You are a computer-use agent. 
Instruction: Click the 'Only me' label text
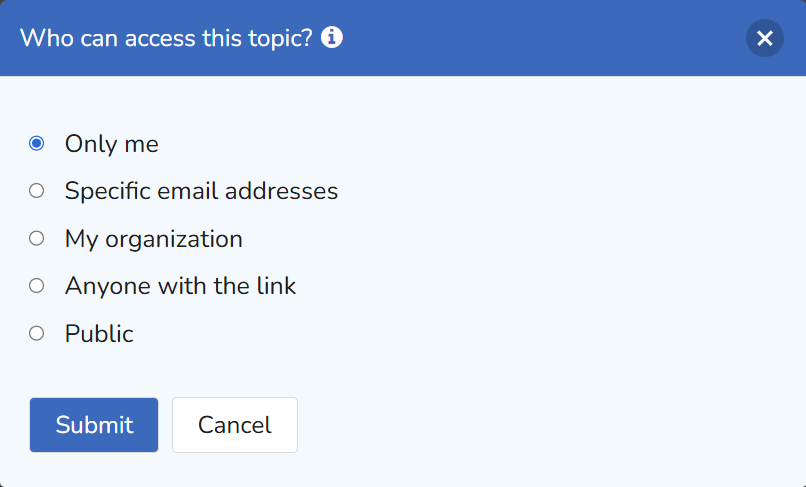[112, 143]
